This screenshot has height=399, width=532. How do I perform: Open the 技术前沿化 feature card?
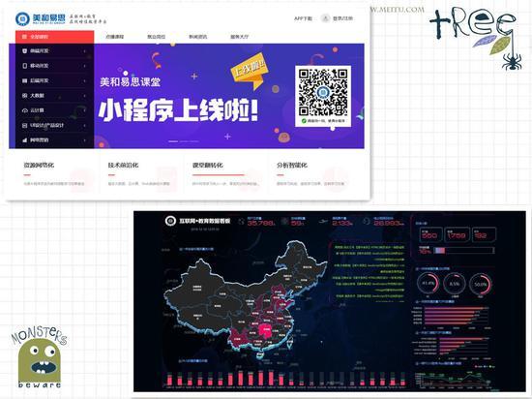click(141, 174)
